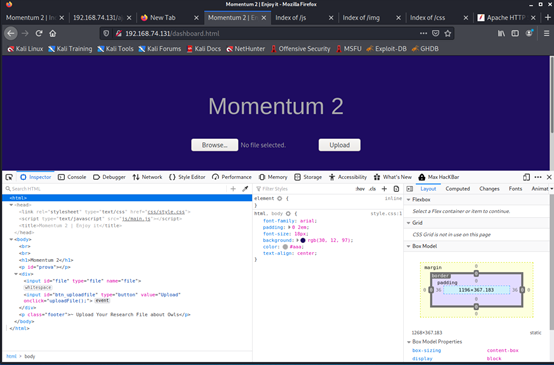Image resolution: width=554 pixels, height=365 pixels.
Task: Open the GHDB bookmark
Action: (x=425, y=49)
